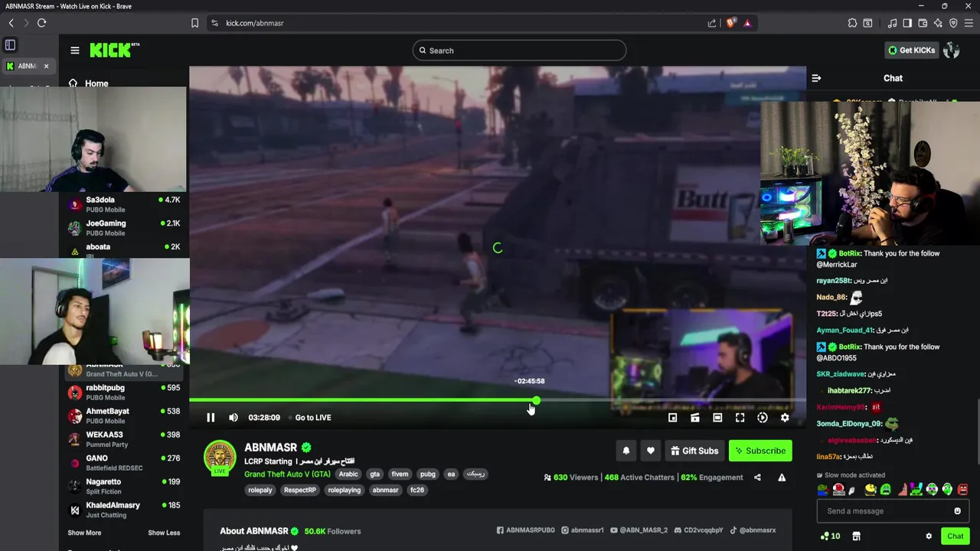Collapse sidebar list with Show Less
The image size is (980, 551).
(x=164, y=533)
